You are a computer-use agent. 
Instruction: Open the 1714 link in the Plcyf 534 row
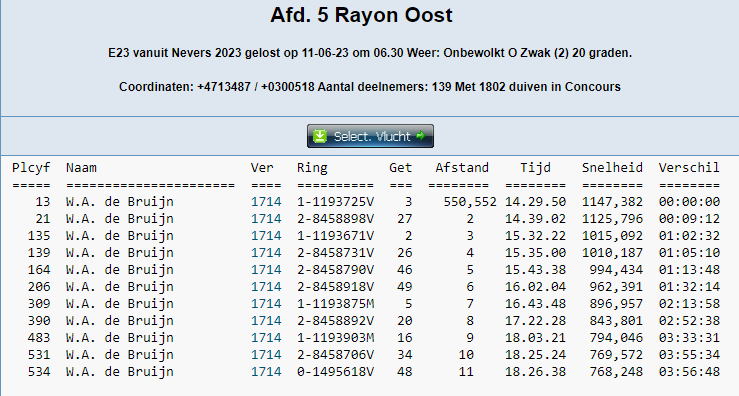pos(266,371)
